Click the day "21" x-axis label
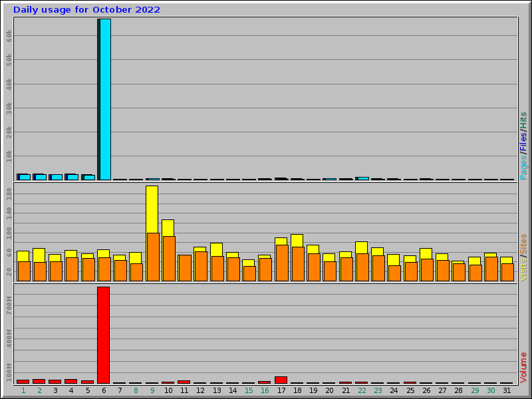This screenshot has height=399, width=532. point(346,390)
